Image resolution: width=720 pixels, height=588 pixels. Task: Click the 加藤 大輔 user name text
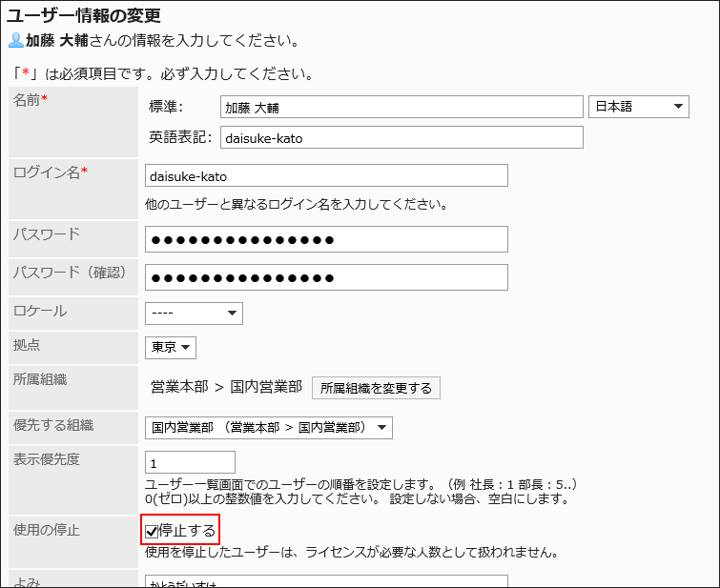click(57, 40)
